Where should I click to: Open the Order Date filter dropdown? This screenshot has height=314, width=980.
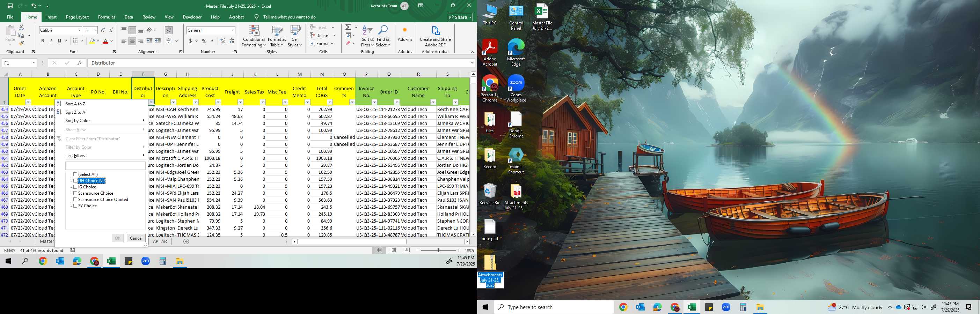coord(28,102)
